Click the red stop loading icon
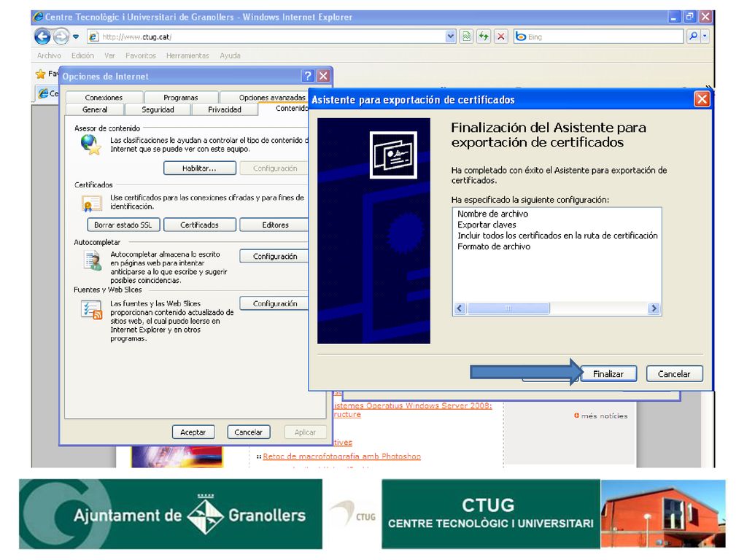The width and height of the screenshot is (747, 560). point(500,36)
